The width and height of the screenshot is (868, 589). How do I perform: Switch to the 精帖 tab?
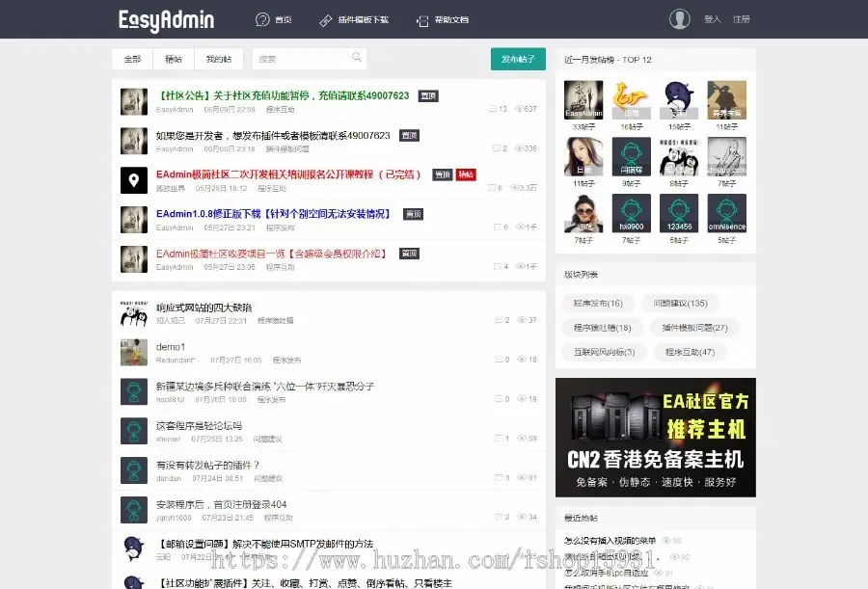174,59
